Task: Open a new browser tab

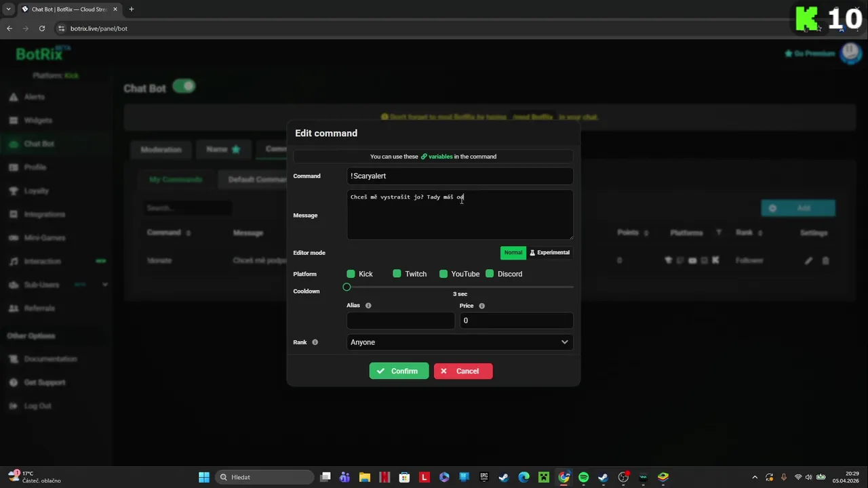Action: [132, 9]
